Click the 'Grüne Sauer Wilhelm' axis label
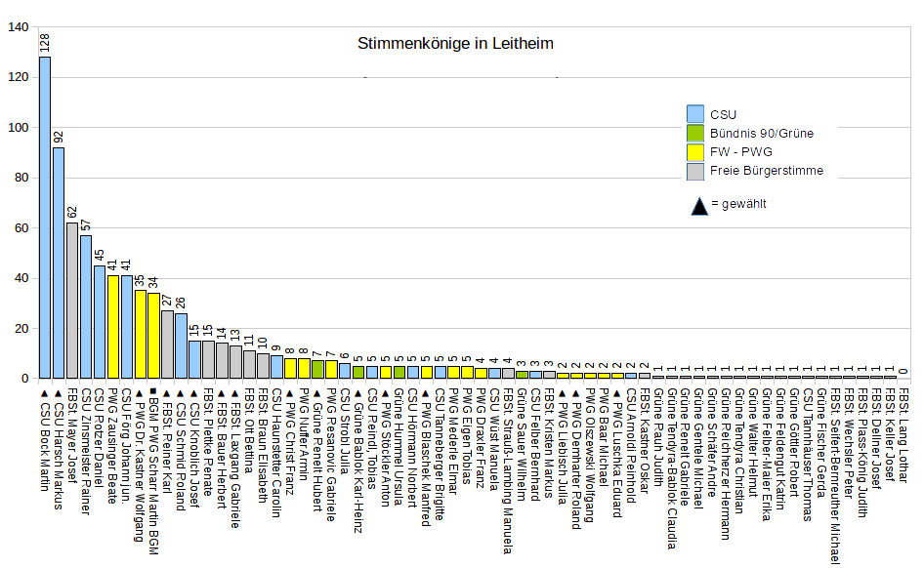924x568 pixels. 522,444
